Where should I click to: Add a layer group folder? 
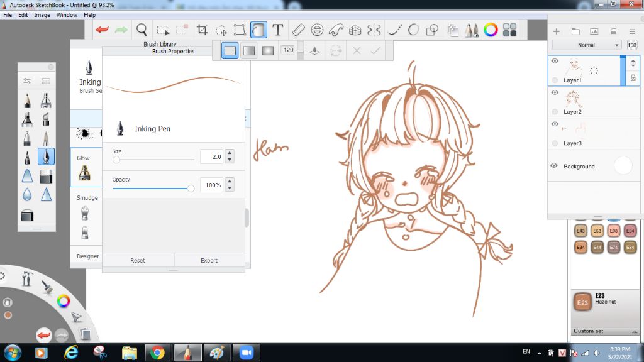[x=575, y=31]
